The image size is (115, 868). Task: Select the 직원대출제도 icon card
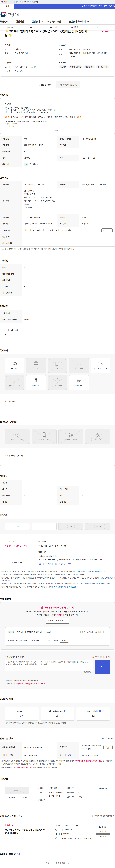[x=36, y=382]
